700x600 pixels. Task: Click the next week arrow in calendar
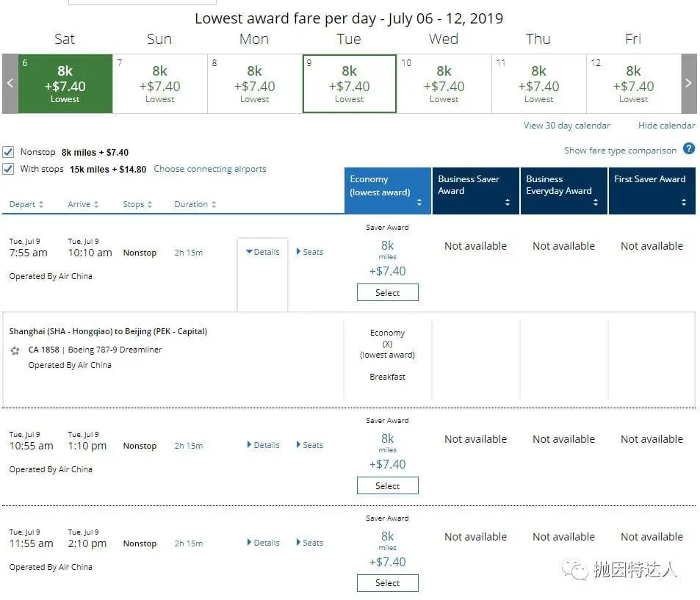pos(688,84)
